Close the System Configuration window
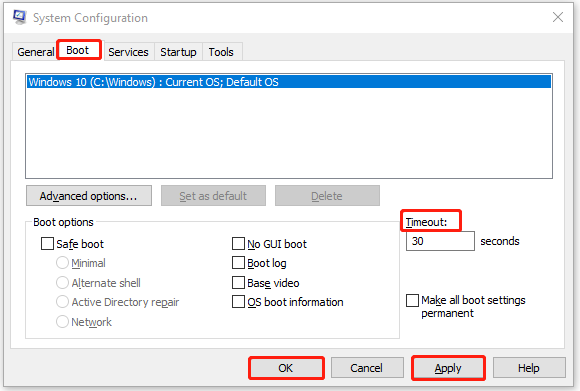 [558, 17]
